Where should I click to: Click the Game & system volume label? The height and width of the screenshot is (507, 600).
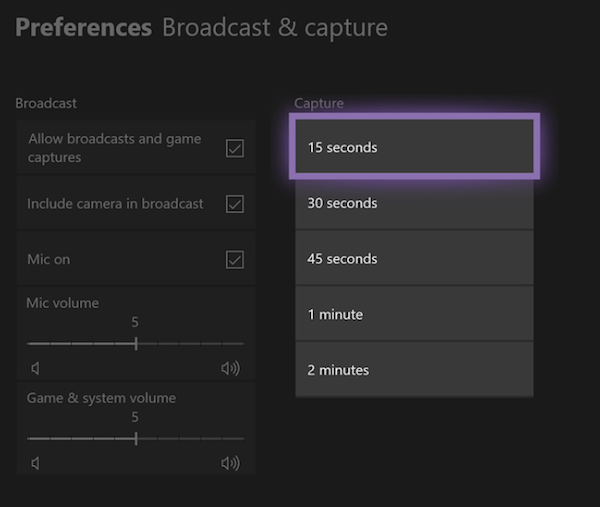pyautogui.click(x=101, y=398)
